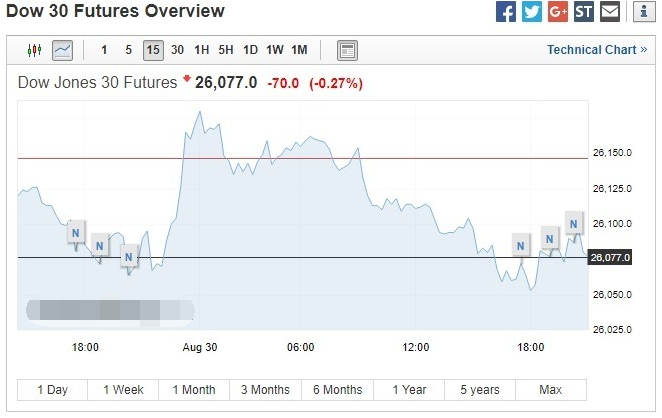This screenshot has width=662, height=418.
Task: Switch to the 5 years range
Action: coord(480,390)
